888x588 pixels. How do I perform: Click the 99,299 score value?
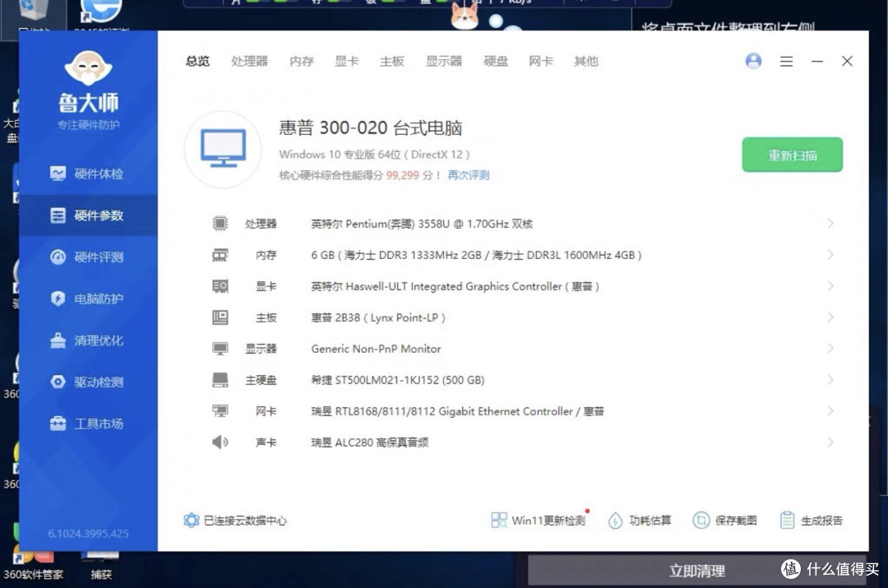tap(403, 175)
